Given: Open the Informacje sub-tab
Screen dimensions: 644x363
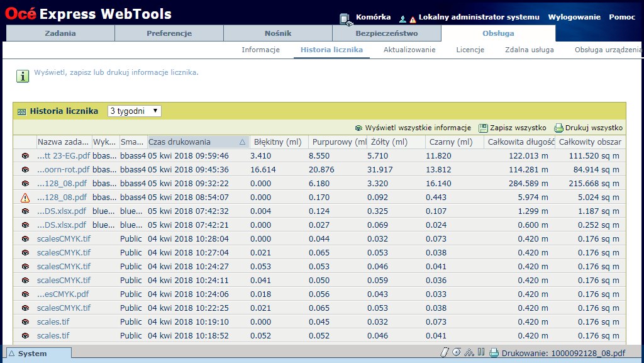Looking at the screenshot, I should pyautogui.click(x=261, y=50).
